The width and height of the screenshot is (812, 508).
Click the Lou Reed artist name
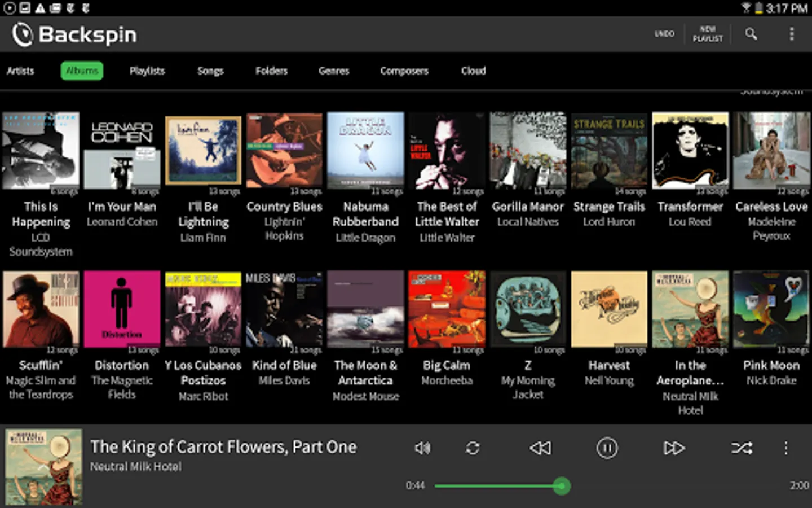(690, 222)
